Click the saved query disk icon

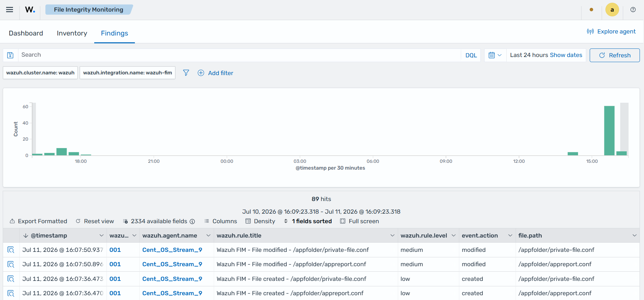[10, 55]
